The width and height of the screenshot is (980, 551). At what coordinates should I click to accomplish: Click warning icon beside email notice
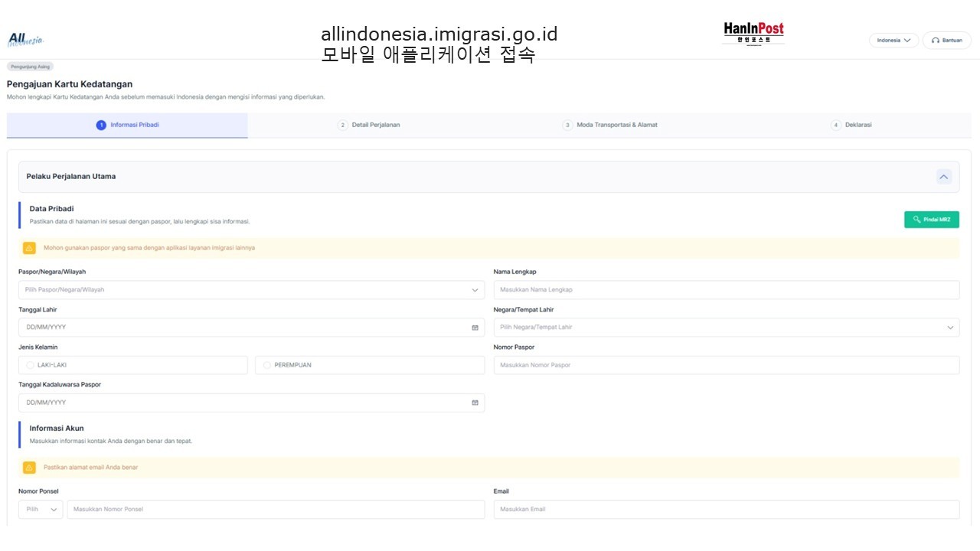(29, 468)
